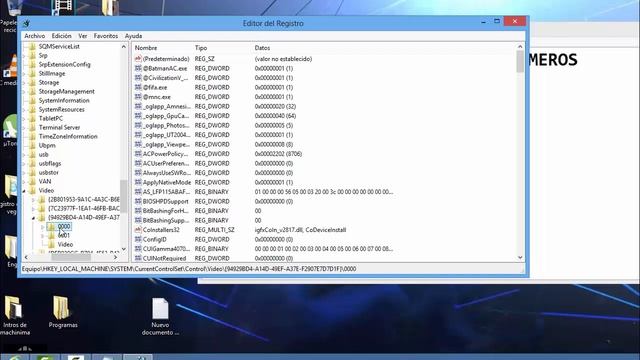
Task: Open the Programas desktop folder
Action: (x=62, y=312)
